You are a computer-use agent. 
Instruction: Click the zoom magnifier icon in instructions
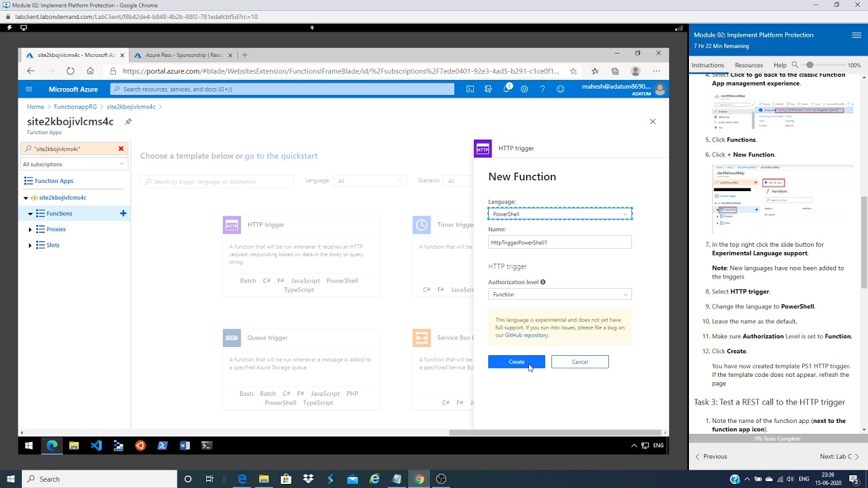point(795,65)
